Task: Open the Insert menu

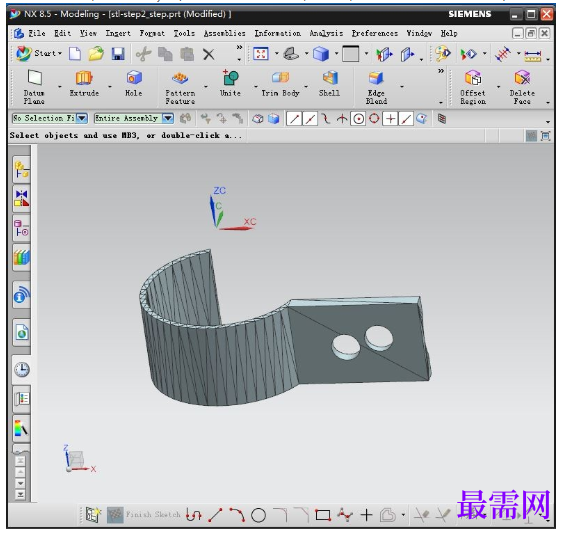Action: tap(118, 33)
